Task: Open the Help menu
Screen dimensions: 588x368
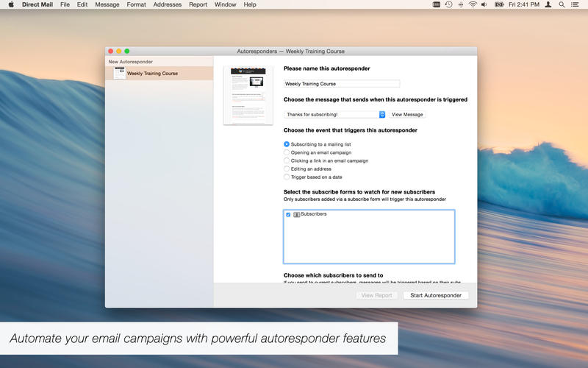Action: pos(250,4)
